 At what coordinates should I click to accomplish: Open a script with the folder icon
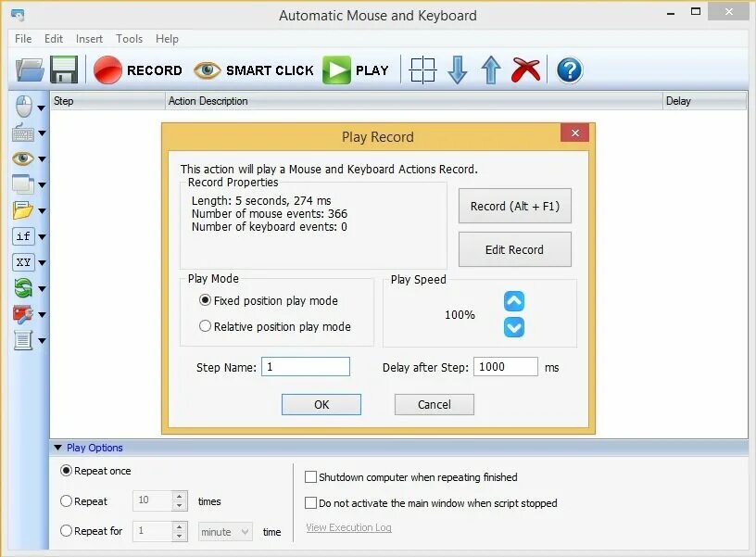coord(30,70)
